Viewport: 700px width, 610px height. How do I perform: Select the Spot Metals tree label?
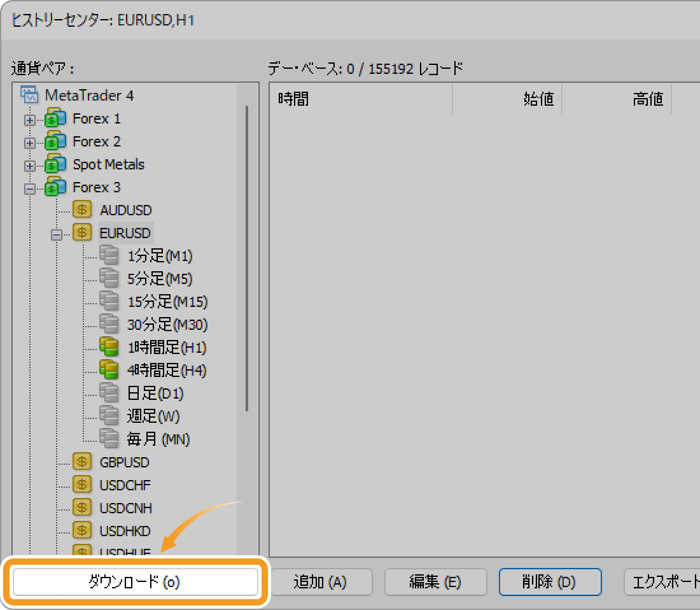pyautogui.click(x=108, y=165)
